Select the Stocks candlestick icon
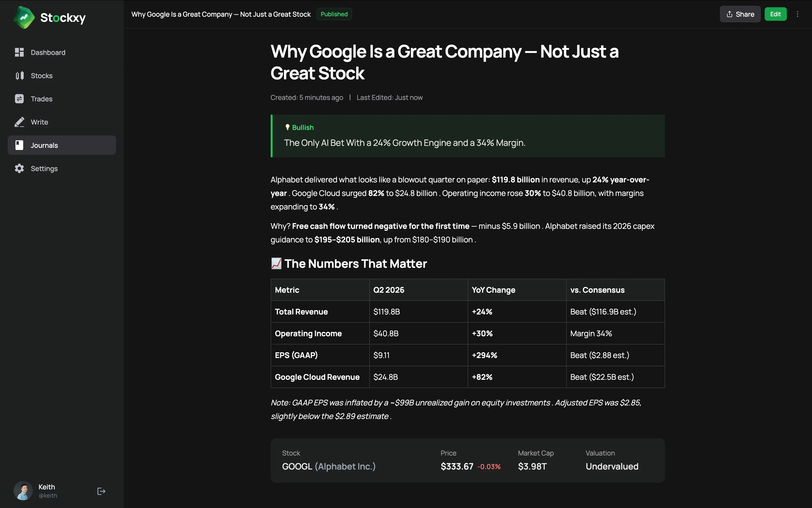 click(20, 75)
